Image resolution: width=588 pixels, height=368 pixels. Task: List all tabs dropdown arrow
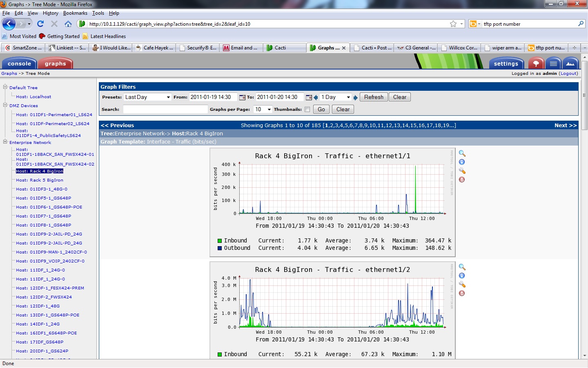click(584, 48)
